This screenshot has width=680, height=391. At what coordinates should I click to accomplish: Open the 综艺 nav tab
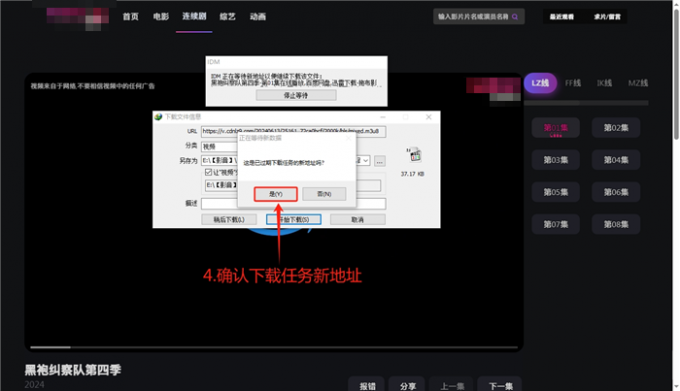click(228, 17)
